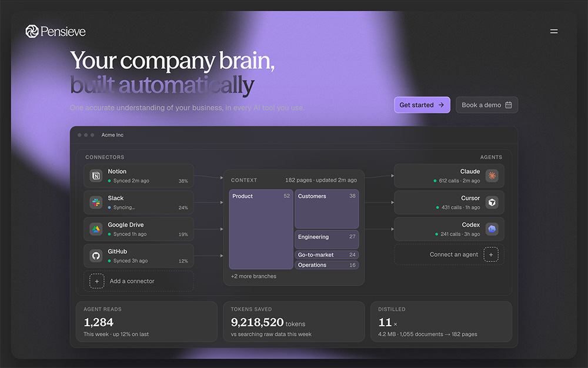588x368 pixels.
Task: Click the 182 pages · updated 2m ago text
Action: click(321, 180)
